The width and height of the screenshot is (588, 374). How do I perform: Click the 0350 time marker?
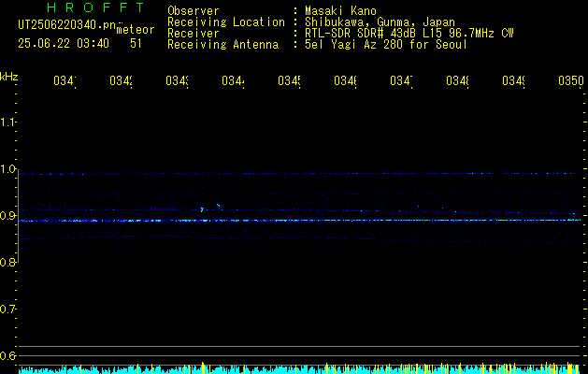[571, 81]
